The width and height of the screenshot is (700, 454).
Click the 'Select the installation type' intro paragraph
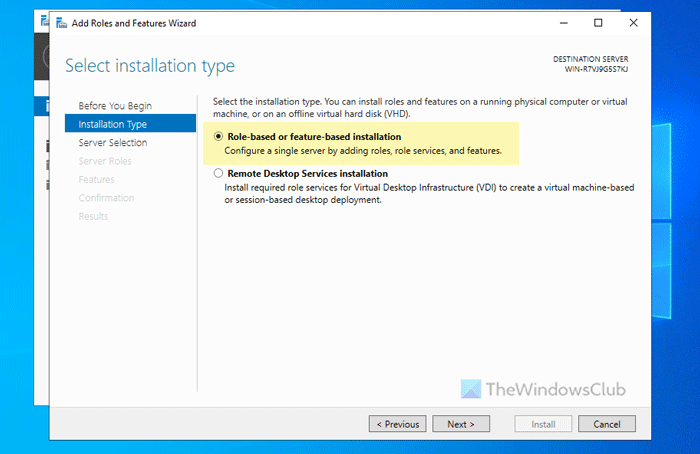click(x=420, y=108)
